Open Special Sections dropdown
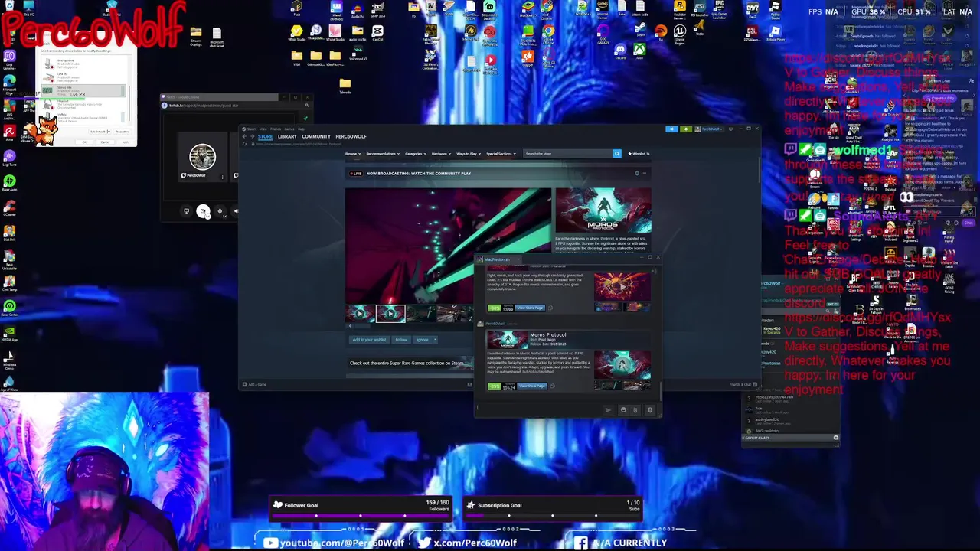 (500, 154)
